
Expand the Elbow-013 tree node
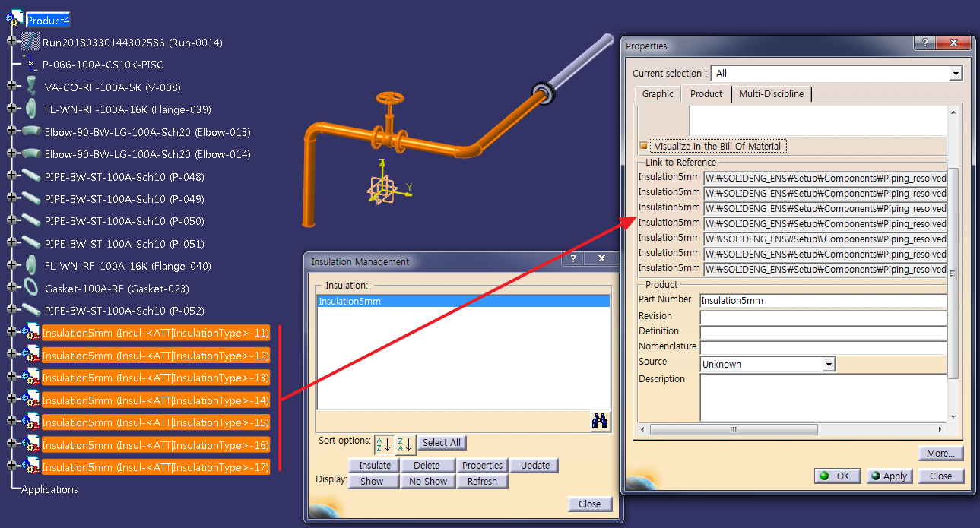click(x=13, y=131)
